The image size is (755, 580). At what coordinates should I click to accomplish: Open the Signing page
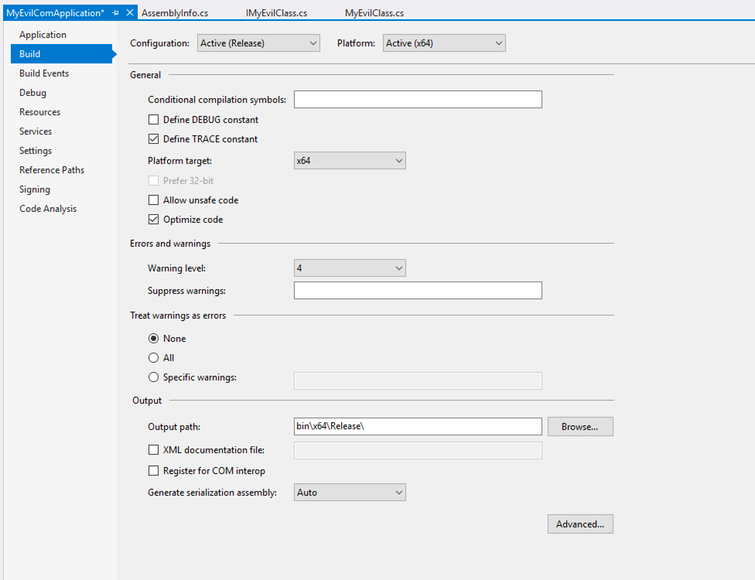point(34,189)
